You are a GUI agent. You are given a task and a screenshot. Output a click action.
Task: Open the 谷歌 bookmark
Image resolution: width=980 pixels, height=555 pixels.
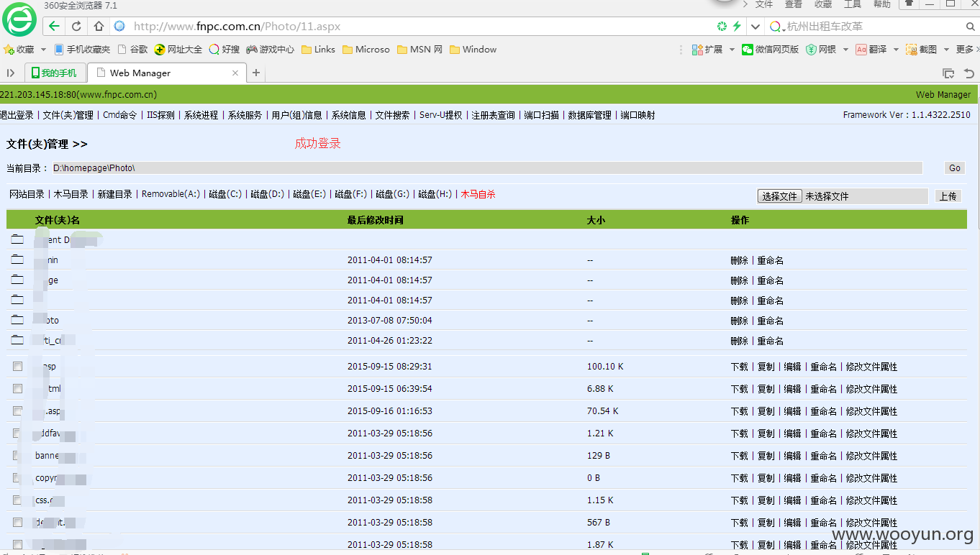(133, 50)
